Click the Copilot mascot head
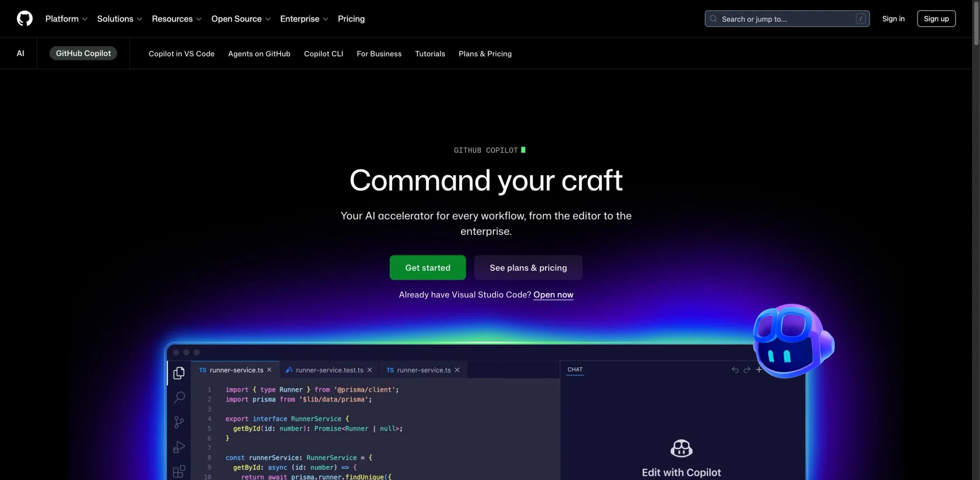The width and height of the screenshot is (980, 480). coord(793,341)
